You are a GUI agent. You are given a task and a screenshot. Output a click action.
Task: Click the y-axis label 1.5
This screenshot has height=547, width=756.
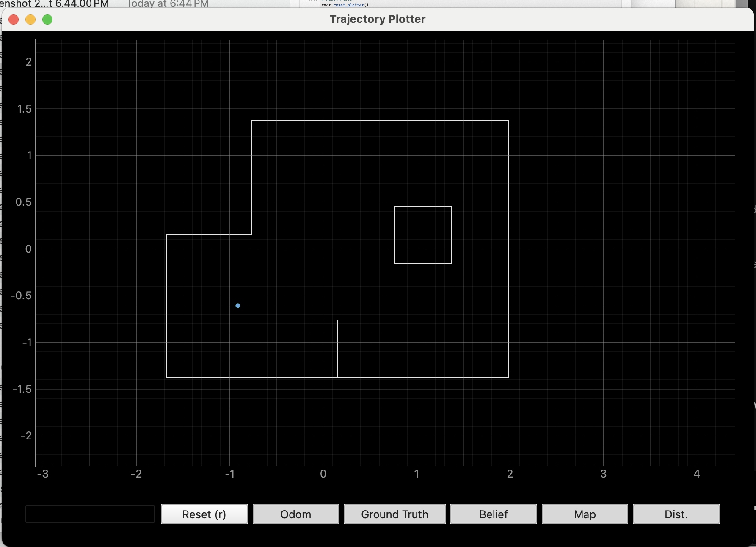(24, 109)
